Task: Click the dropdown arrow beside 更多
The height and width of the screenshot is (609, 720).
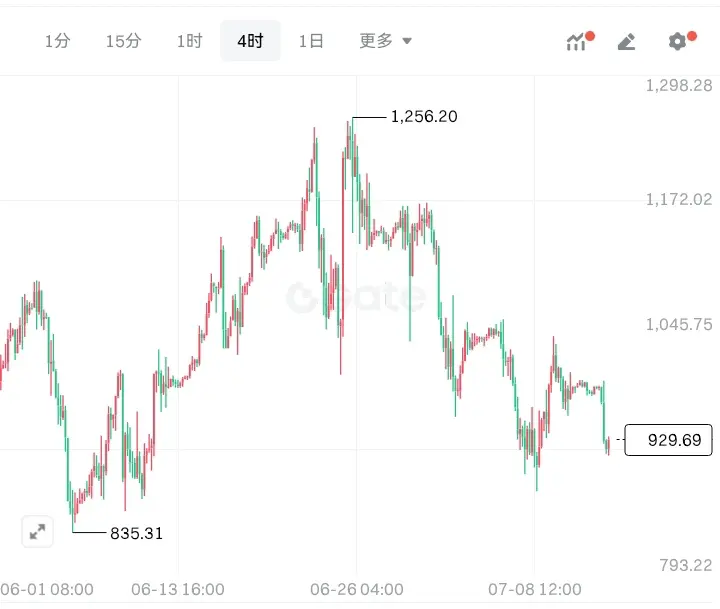Action: (407, 41)
